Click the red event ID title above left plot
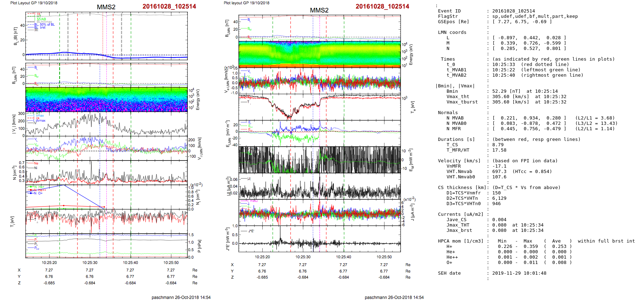Screen dimensions: 644x300 tap(169, 6)
